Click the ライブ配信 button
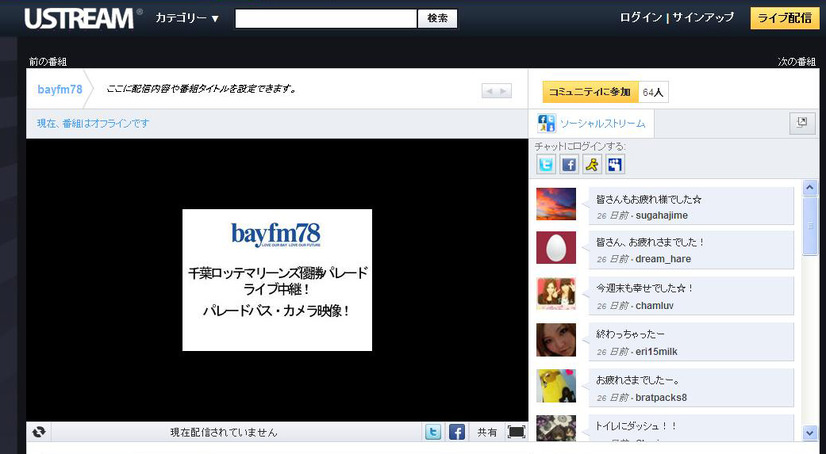 784,18
